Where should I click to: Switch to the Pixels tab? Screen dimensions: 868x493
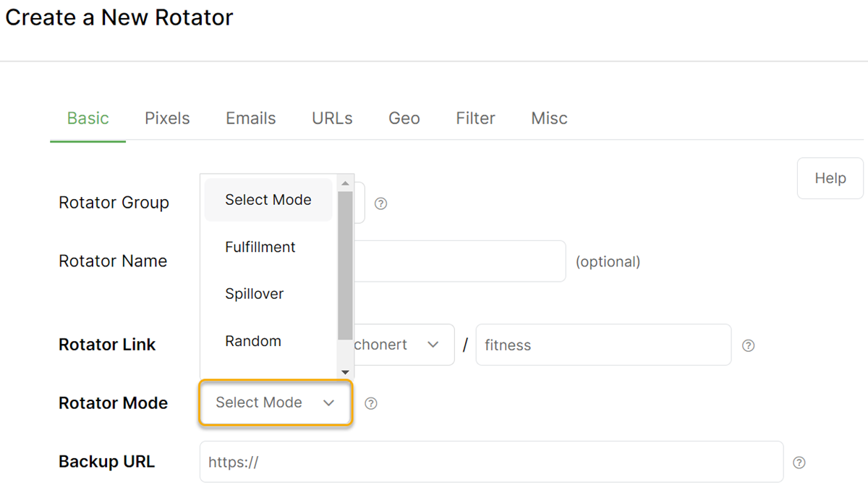point(167,118)
